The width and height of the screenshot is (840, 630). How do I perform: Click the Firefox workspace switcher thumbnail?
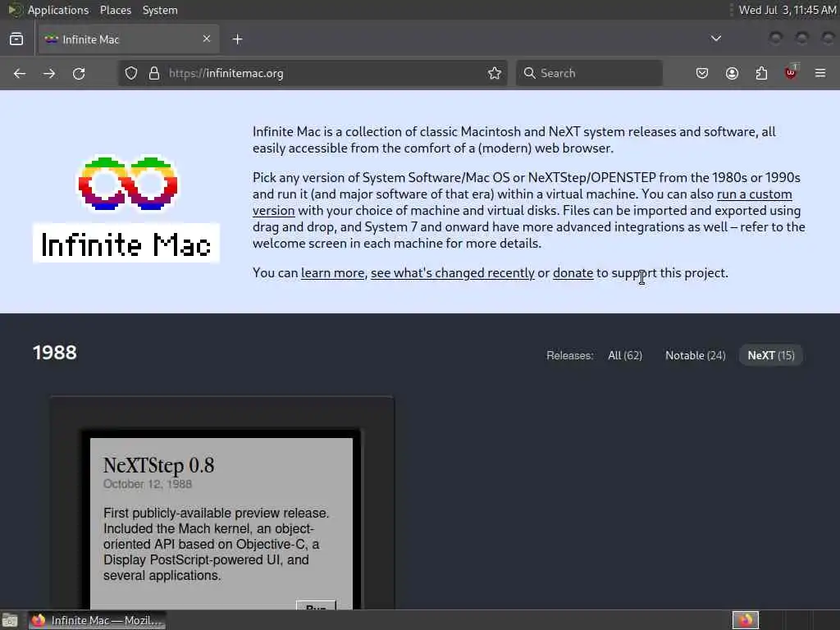point(746,620)
